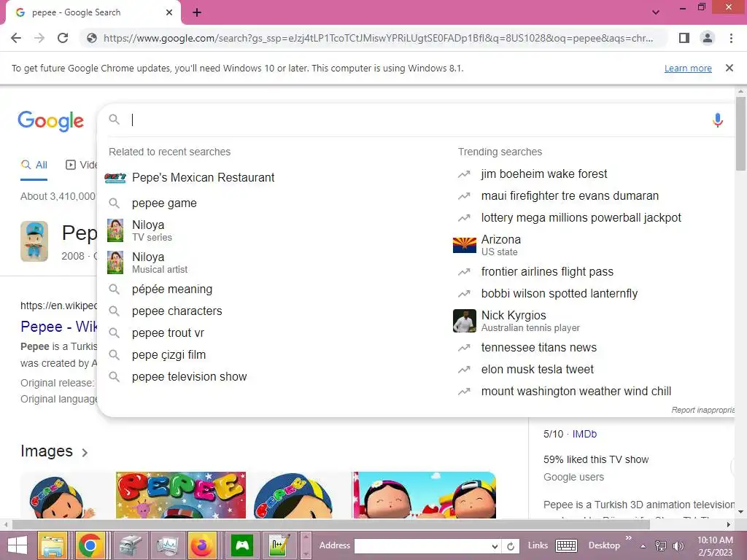The image size is (747, 560).
Task: Open a new tab with plus button
Action: point(197,12)
